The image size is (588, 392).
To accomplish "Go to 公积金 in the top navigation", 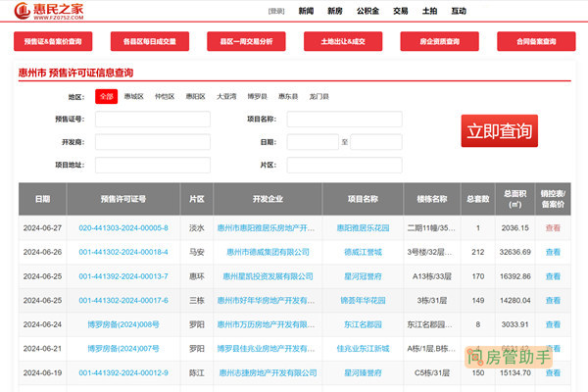I will (367, 11).
